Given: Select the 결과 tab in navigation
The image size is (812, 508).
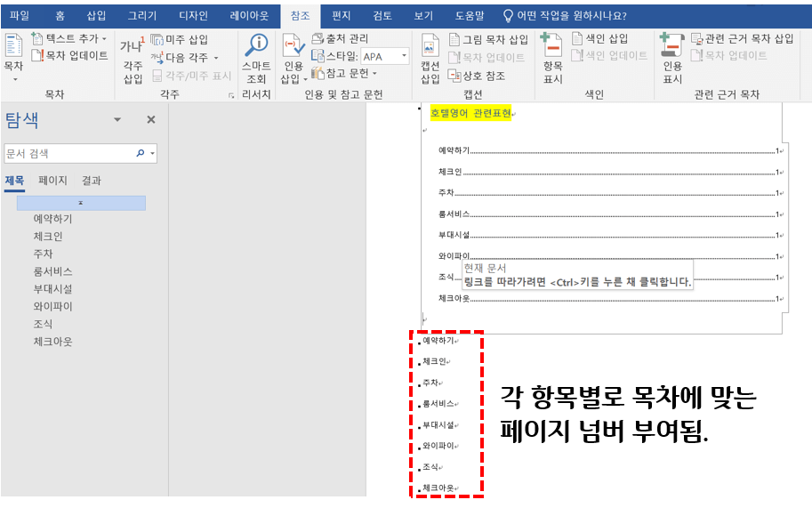Looking at the screenshot, I should click(x=91, y=181).
